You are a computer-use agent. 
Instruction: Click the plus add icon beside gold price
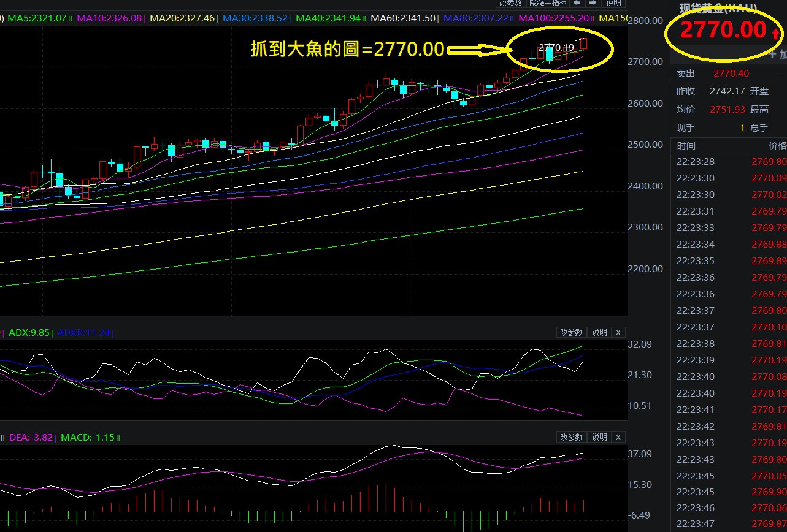tap(773, 55)
